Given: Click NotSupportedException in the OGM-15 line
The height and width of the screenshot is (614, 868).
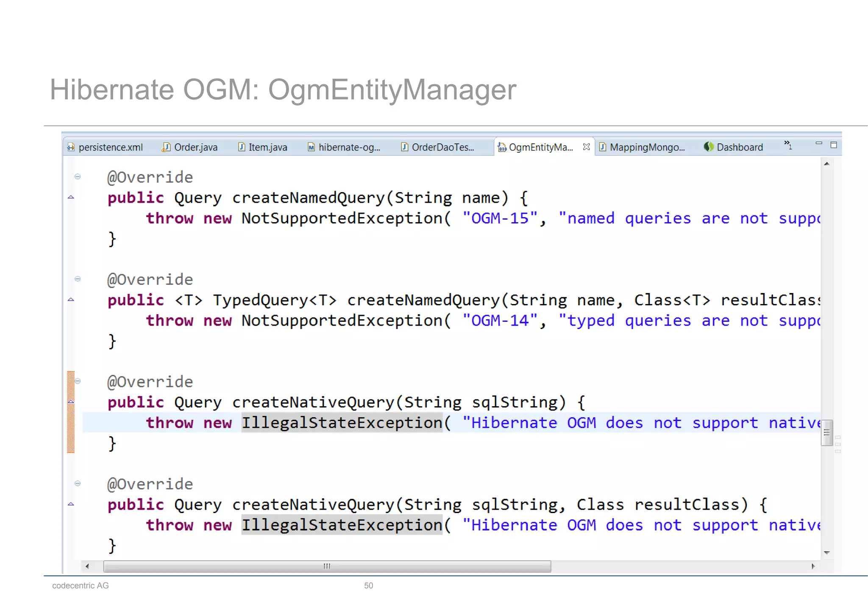Looking at the screenshot, I should point(342,218).
